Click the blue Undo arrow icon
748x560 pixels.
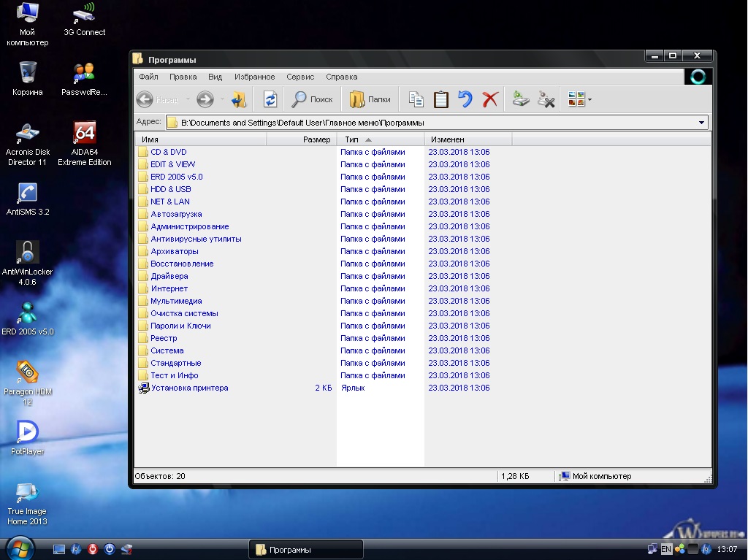pyautogui.click(x=465, y=99)
